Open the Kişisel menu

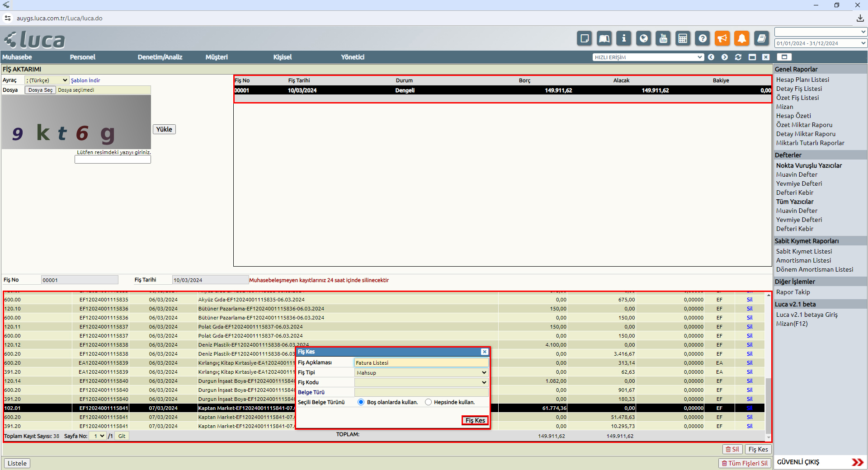[x=283, y=57]
